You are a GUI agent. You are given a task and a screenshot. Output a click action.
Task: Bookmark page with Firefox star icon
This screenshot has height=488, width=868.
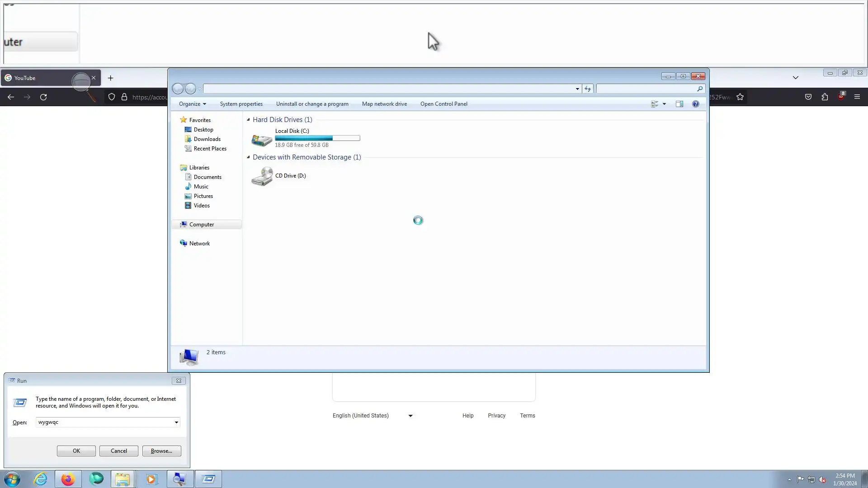coord(740,97)
